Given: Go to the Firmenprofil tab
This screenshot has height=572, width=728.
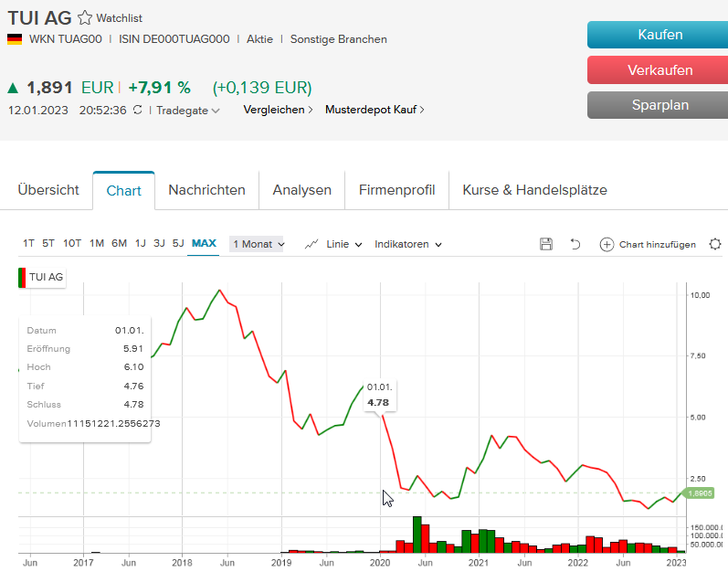Looking at the screenshot, I should (396, 190).
